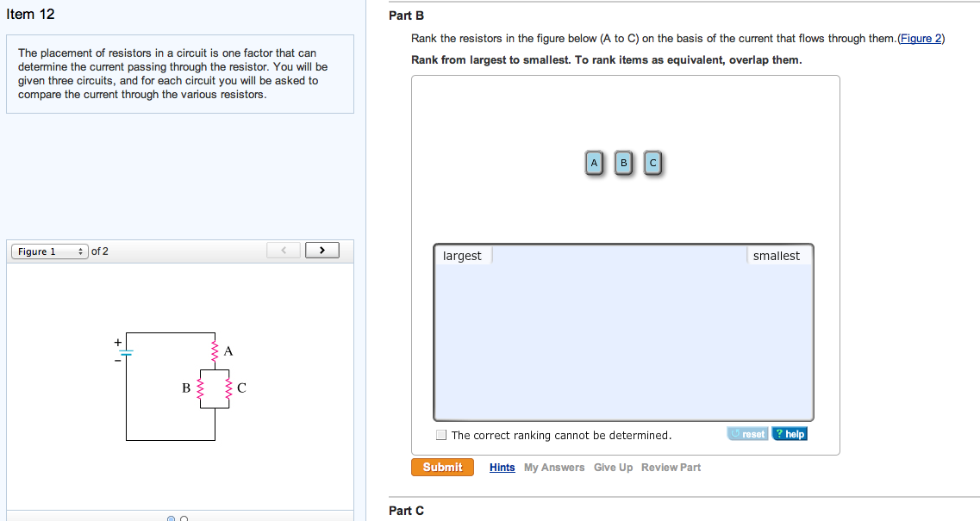980x521 pixels.
Task: Open the Figure 2 hyperlink
Action: click(x=921, y=39)
